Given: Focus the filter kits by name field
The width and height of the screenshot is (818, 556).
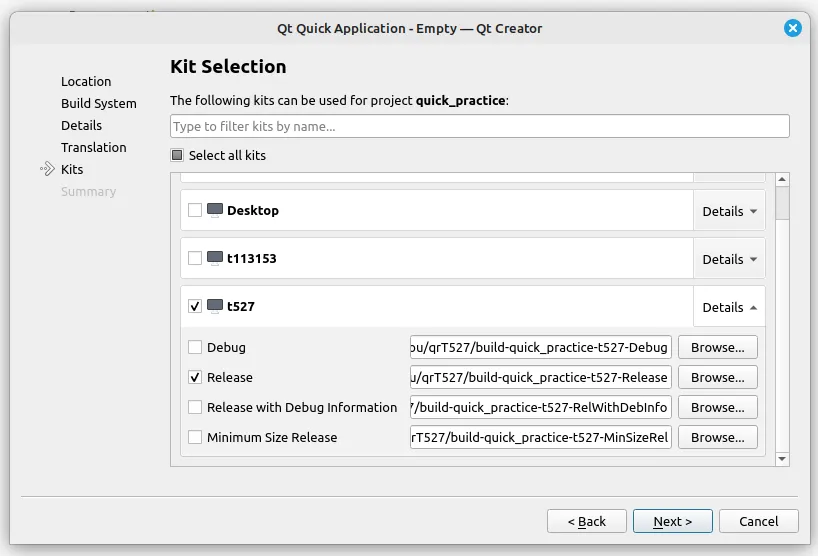Looking at the screenshot, I should 479,126.
